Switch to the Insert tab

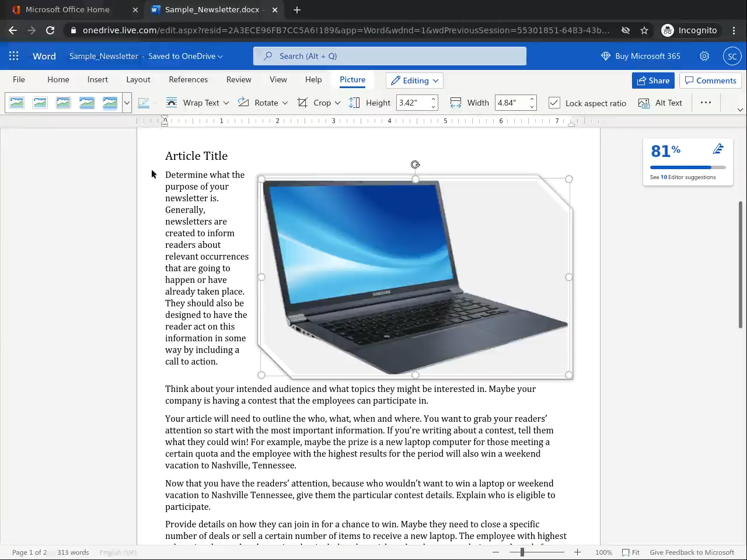click(x=97, y=79)
